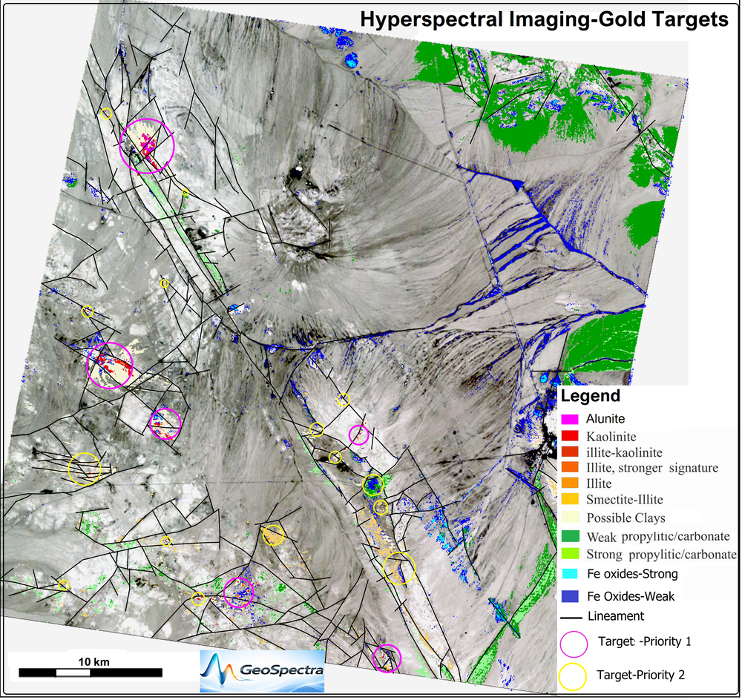Image resolution: width=742 pixels, height=700 pixels.
Task: Click the Fe Oxides-Weak blue swatch
Action: 570,596
